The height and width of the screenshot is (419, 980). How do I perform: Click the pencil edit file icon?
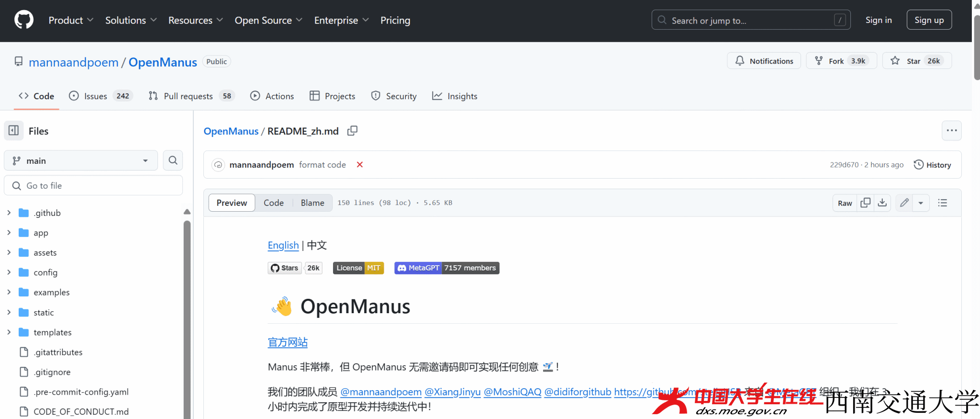pos(904,203)
